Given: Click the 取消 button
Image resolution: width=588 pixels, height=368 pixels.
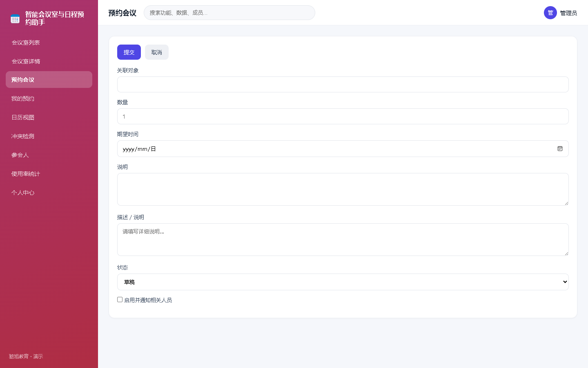Looking at the screenshot, I should (x=157, y=52).
